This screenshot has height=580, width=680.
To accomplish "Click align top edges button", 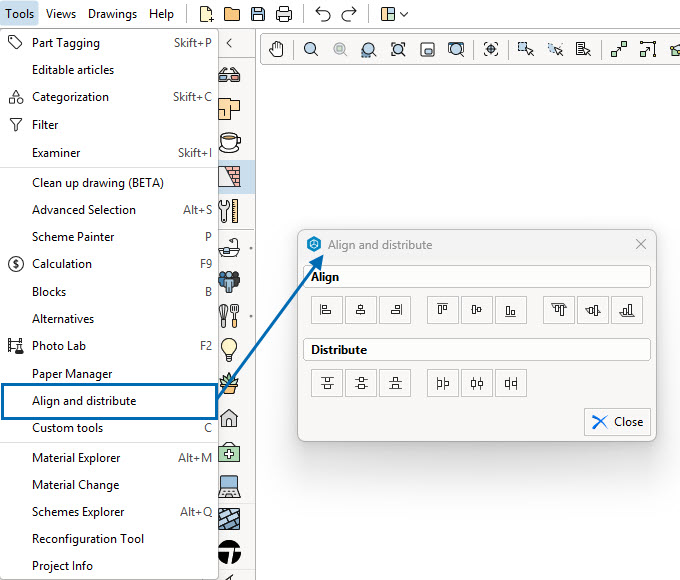I will [x=443, y=310].
